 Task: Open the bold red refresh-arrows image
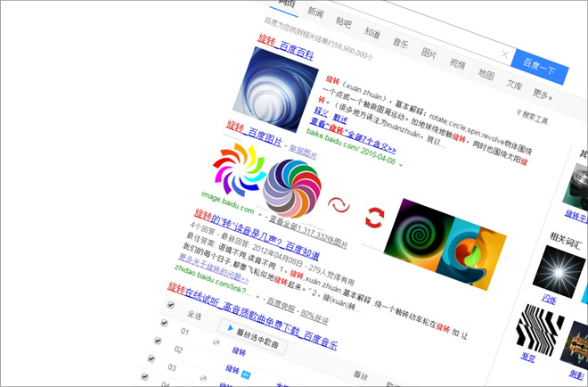374,218
